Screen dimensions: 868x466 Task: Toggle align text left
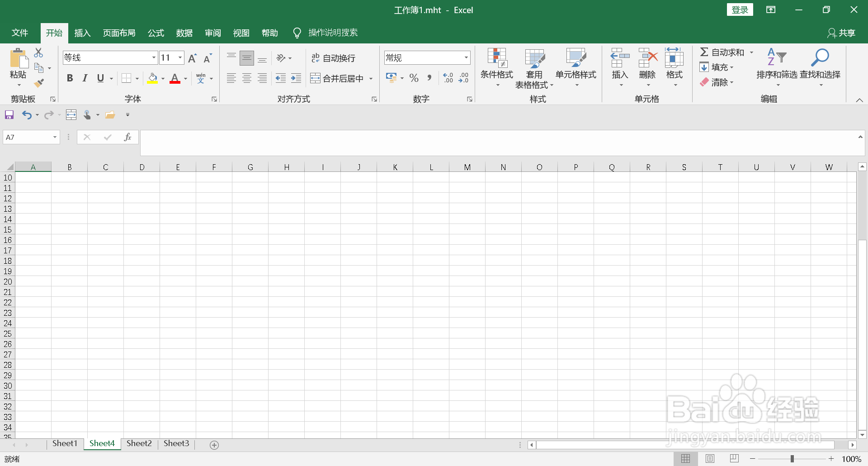[x=231, y=78]
